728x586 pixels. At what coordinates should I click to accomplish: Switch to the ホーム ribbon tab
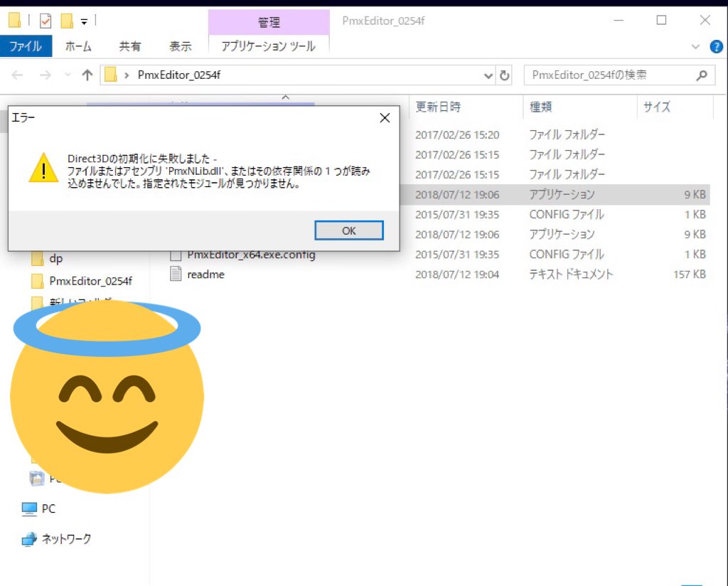tap(78, 46)
